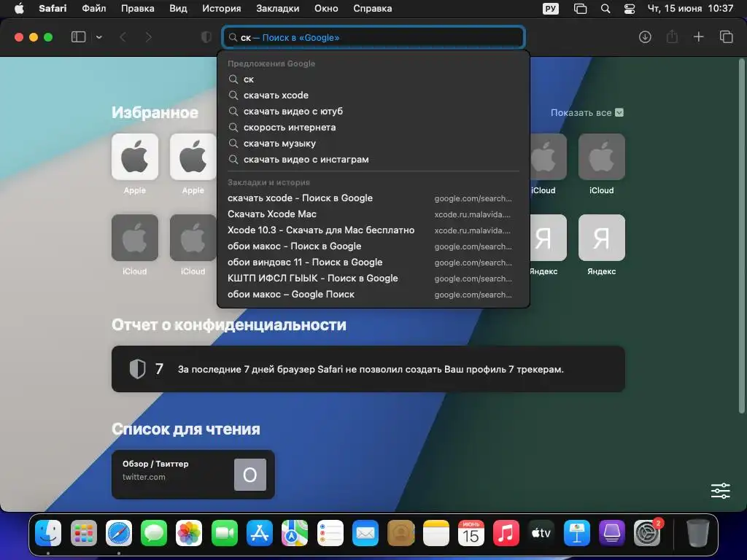Open Photos from the Dock
The width and height of the screenshot is (747, 560).
(x=189, y=533)
